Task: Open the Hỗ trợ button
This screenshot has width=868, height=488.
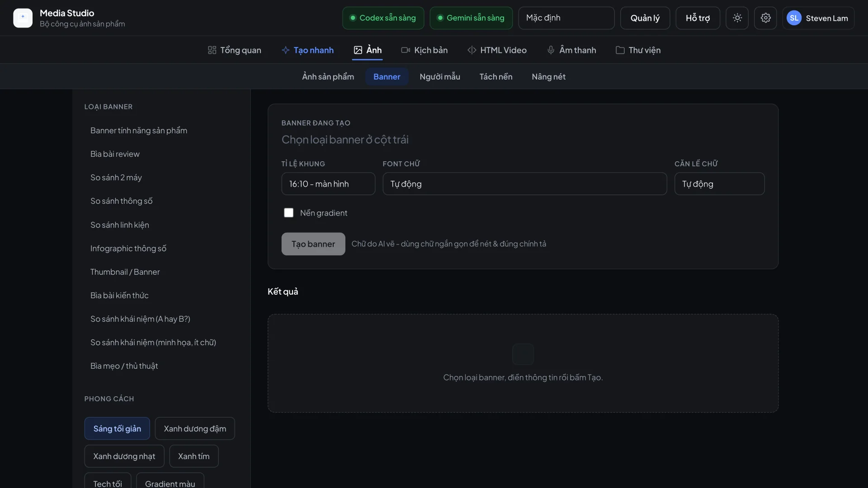Action: pos(698,18)
